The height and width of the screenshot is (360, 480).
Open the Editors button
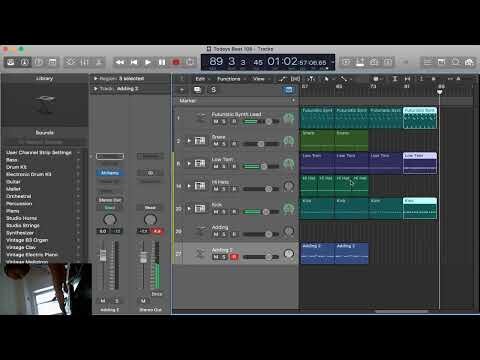[x=99, y=62]
